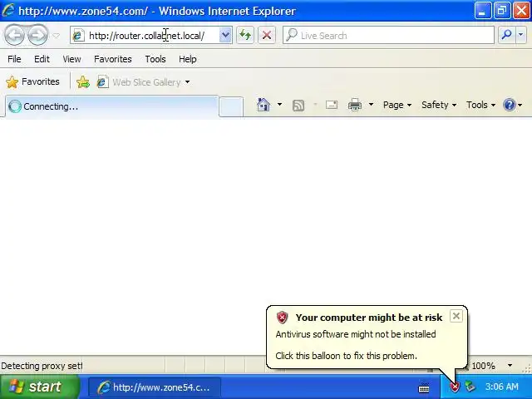Click the on-screen keyboard taskbar icon
This screenshot has height=399, width=532.
[424, 387]
